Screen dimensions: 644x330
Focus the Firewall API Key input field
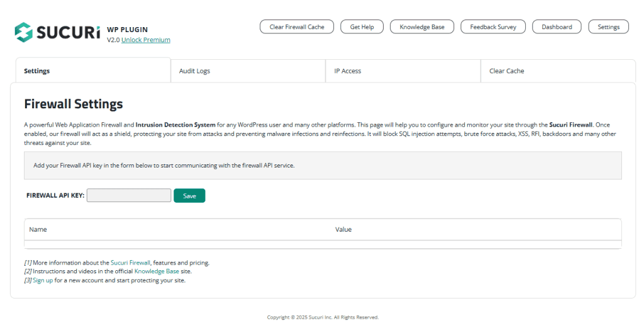(129, 195)
